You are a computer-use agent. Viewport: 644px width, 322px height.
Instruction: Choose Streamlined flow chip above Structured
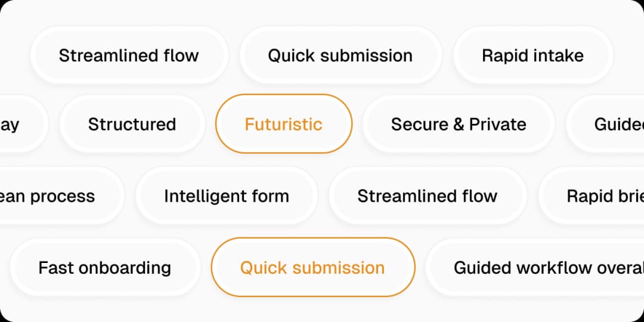(129, 55)
